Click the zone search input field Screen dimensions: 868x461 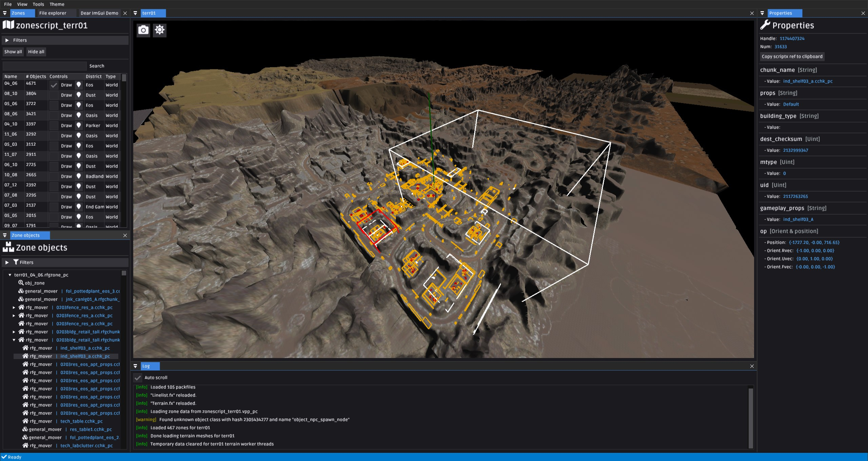point(45,66)
